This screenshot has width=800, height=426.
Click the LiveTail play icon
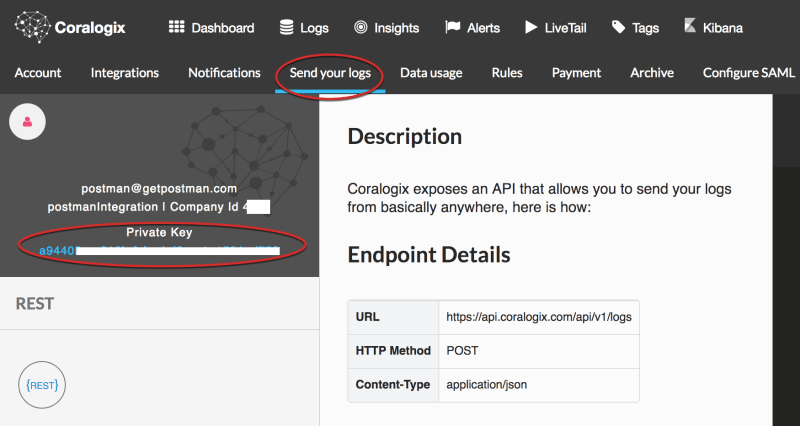531,27
